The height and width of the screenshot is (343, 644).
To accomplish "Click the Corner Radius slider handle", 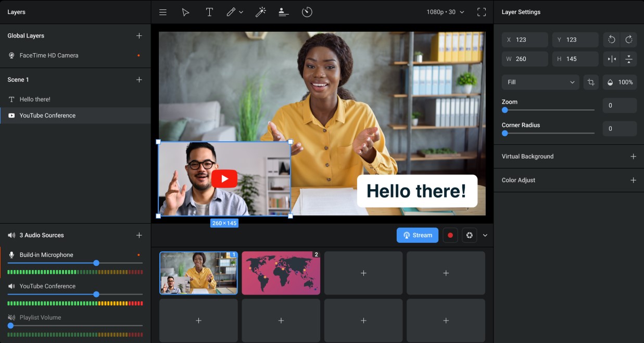I will coord(505,133).
